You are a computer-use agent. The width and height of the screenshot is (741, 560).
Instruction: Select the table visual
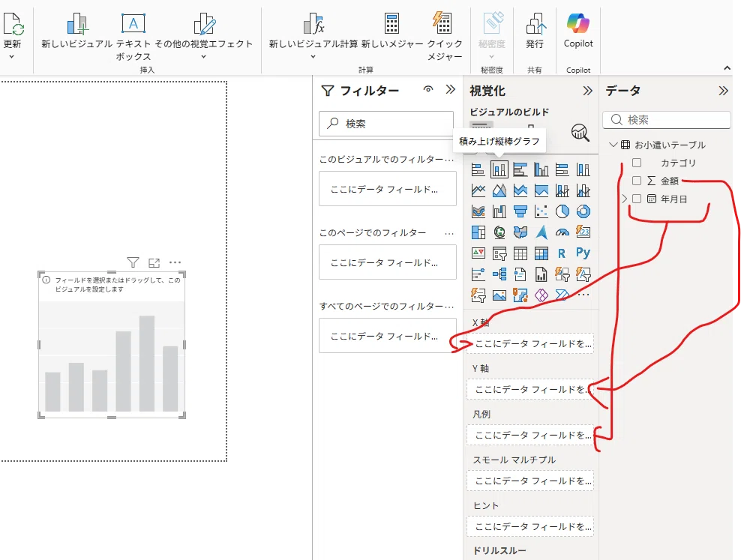coord(520,253)
